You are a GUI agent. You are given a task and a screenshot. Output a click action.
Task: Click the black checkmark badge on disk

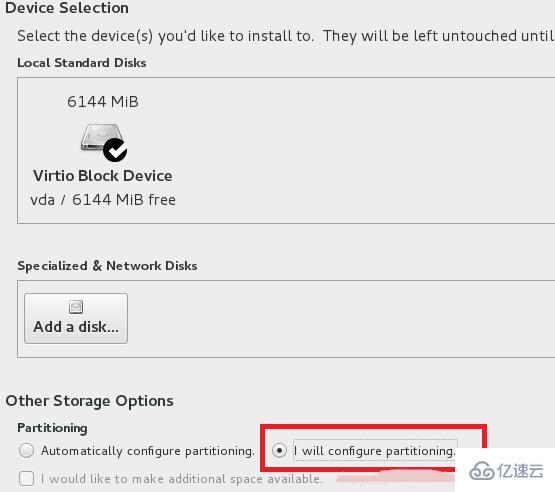115,150
